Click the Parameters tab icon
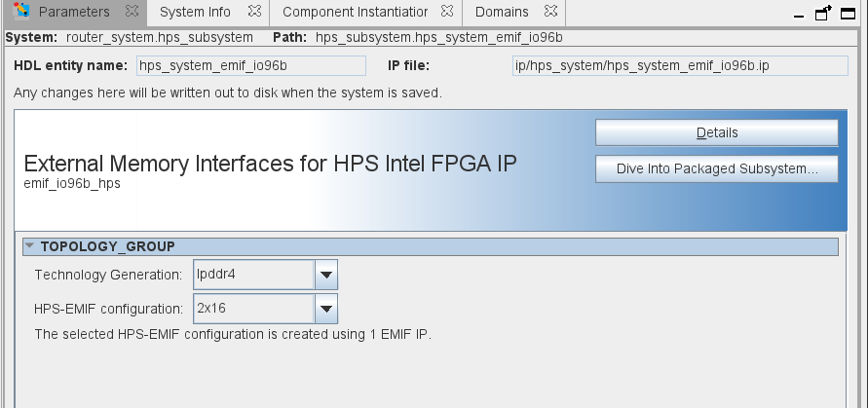The width and height of the screenshot is (868, 408). coord(21,13)
